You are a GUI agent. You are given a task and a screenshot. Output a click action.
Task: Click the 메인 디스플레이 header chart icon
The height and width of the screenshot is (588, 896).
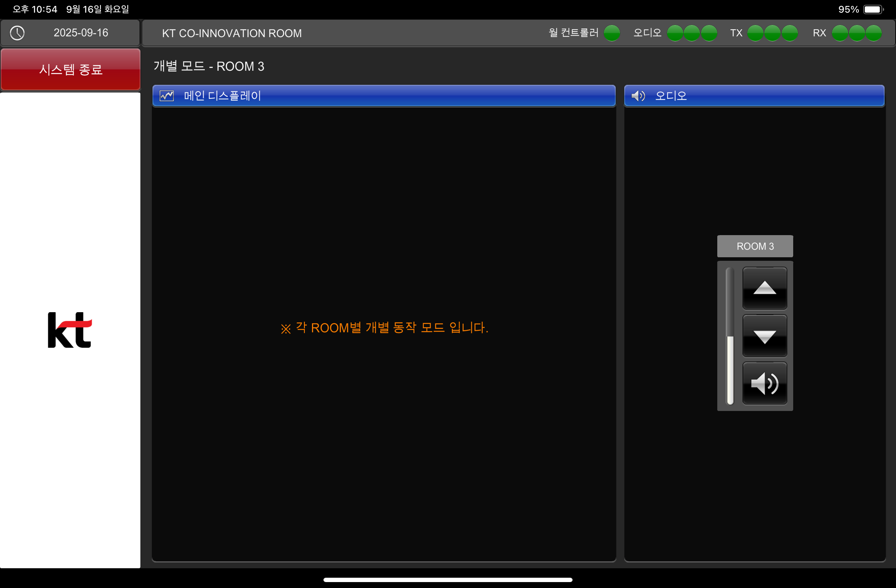(x=166, y=96)
